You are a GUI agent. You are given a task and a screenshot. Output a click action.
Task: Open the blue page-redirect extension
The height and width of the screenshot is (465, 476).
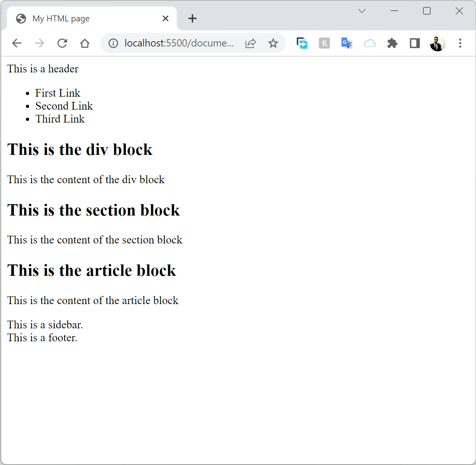coord(302,43)
